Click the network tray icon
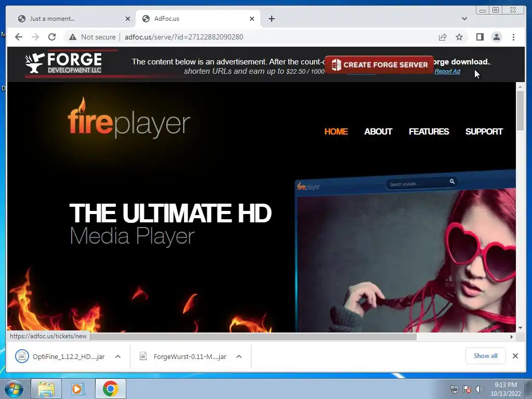Image resolution: width=532 pixels, height=399 pixels. pyautogui.click(x=454, y=389)
